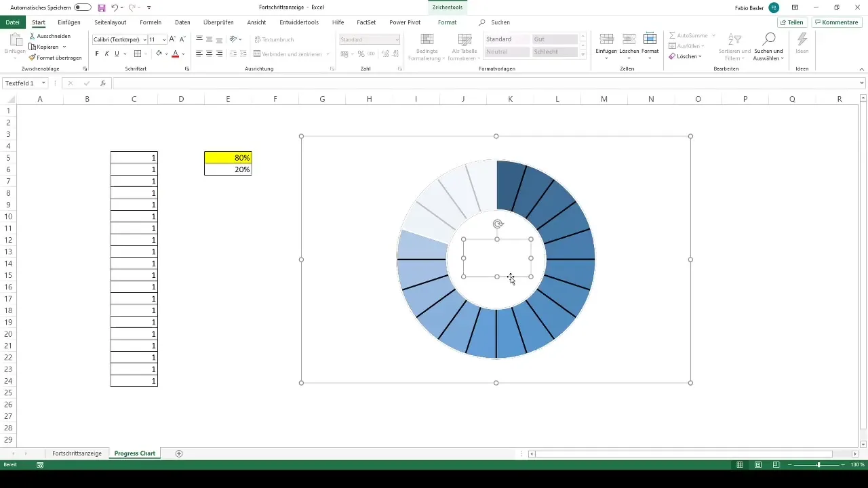
Task: Add a new sheet with plus icon
Action: coord(179,453)
